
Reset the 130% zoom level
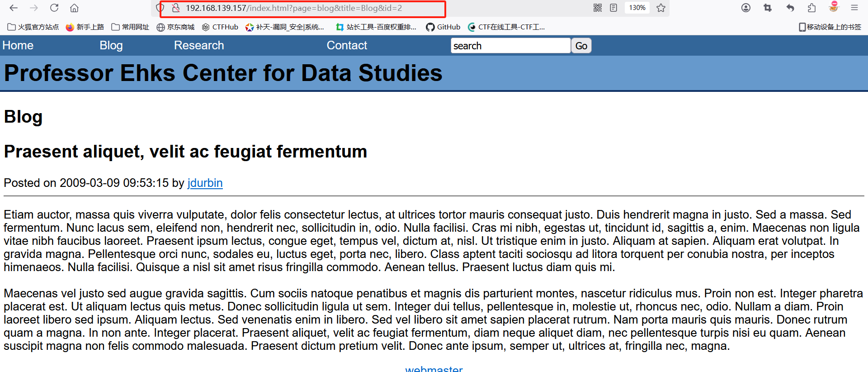[x=637, y=8]
